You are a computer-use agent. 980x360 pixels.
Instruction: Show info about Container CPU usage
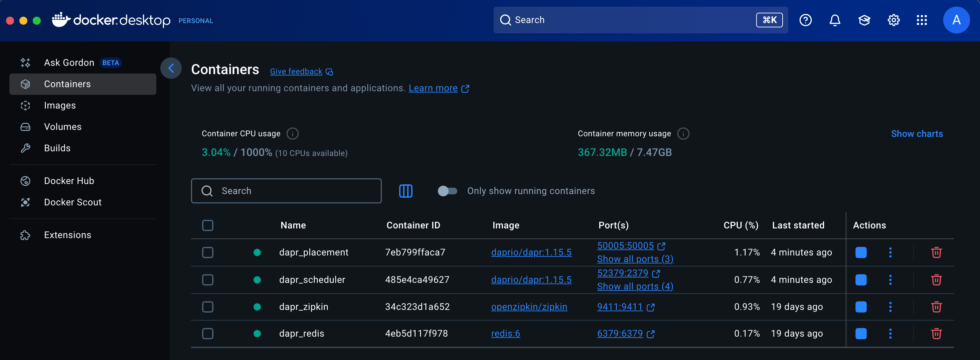292,134
